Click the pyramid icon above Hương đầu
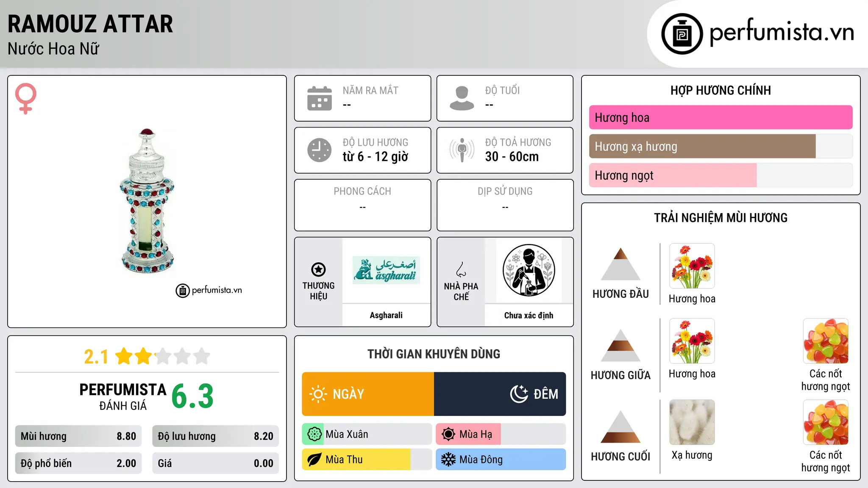868x488 pixels. click(620, 264)
